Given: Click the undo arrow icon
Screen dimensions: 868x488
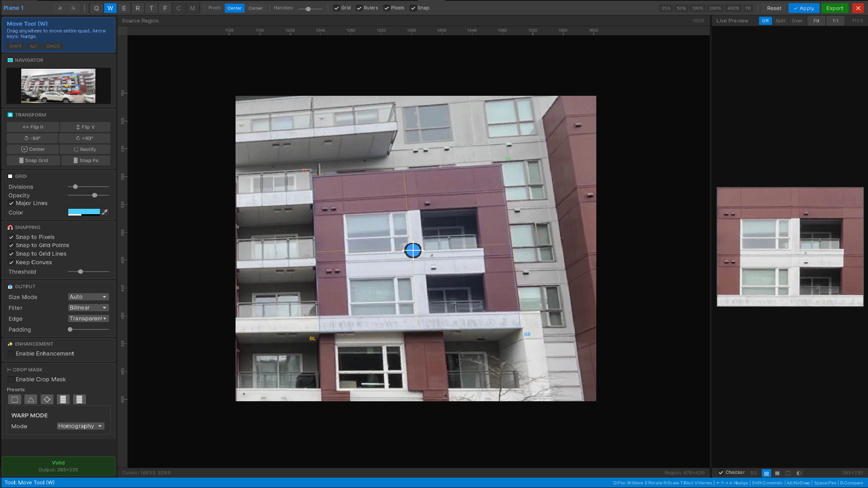Looking at the screenshot, I should tap(60, 8).
